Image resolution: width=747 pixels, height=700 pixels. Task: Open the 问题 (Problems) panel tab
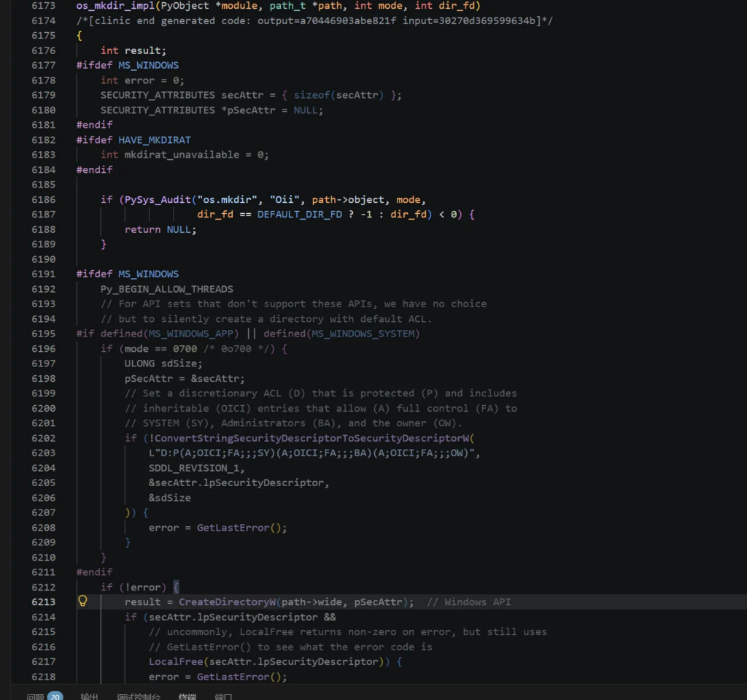(x=35, y=696)
